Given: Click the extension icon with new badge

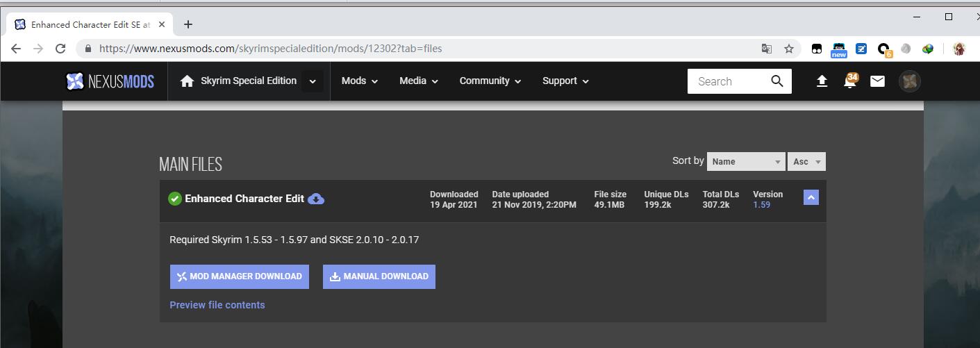Looking at the screenshot, I should click(x=839, y=49).
